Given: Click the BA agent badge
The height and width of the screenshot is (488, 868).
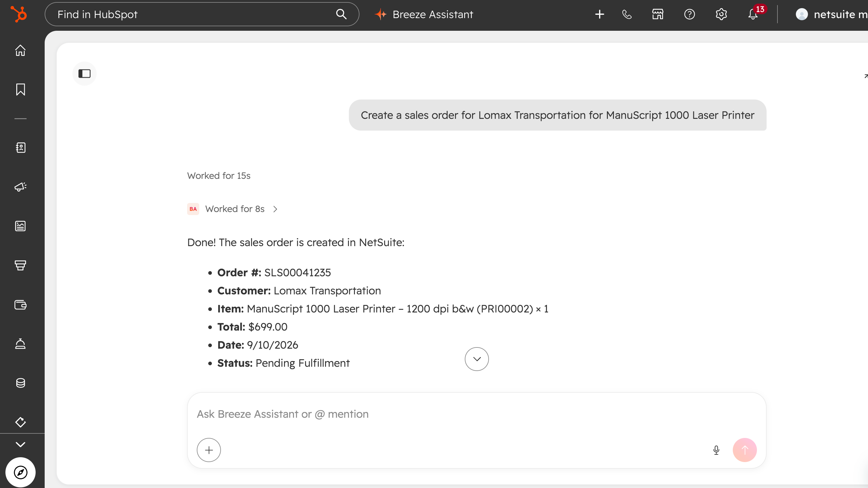Looking at the screenshot, I should pyautogui.click(x=193, y=209).
